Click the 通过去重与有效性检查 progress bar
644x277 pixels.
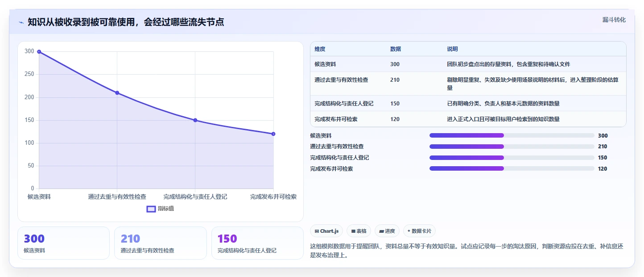(512, 147)
